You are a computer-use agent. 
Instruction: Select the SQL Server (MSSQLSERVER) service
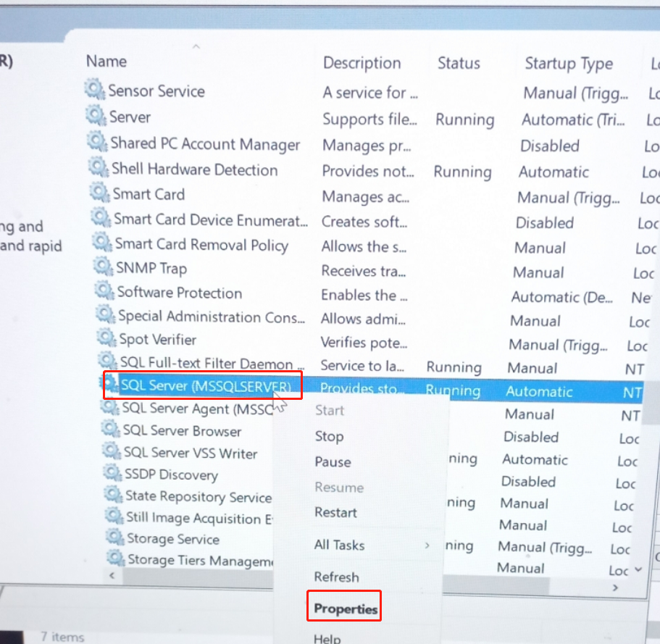pos(206,386)
